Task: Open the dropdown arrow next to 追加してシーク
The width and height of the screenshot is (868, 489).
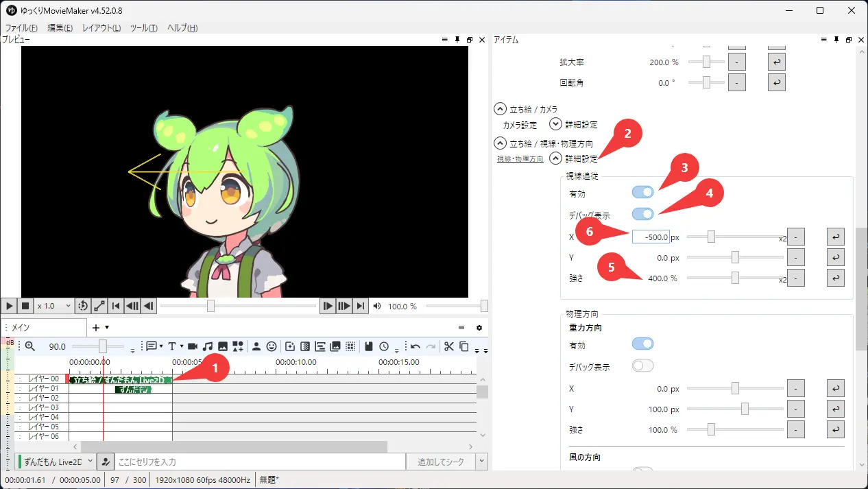Action: point(482,462)
